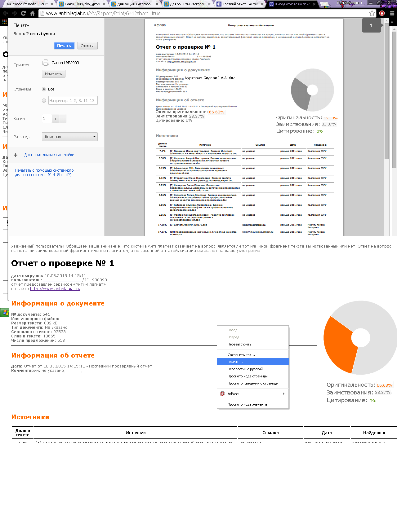Bookmark this page with the star icon
Viewport: 397px width, 532px height.
pyautogui.click(x=372, y=13)
